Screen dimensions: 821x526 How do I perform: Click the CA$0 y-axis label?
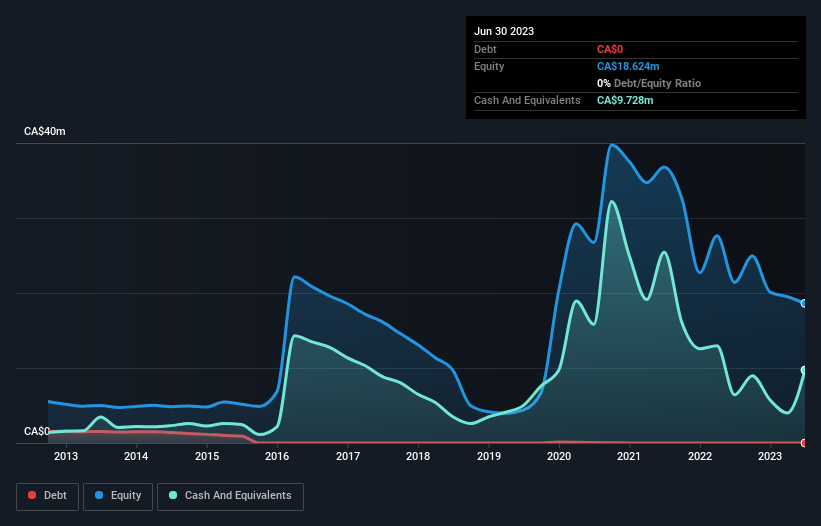(x=37, y=431)
